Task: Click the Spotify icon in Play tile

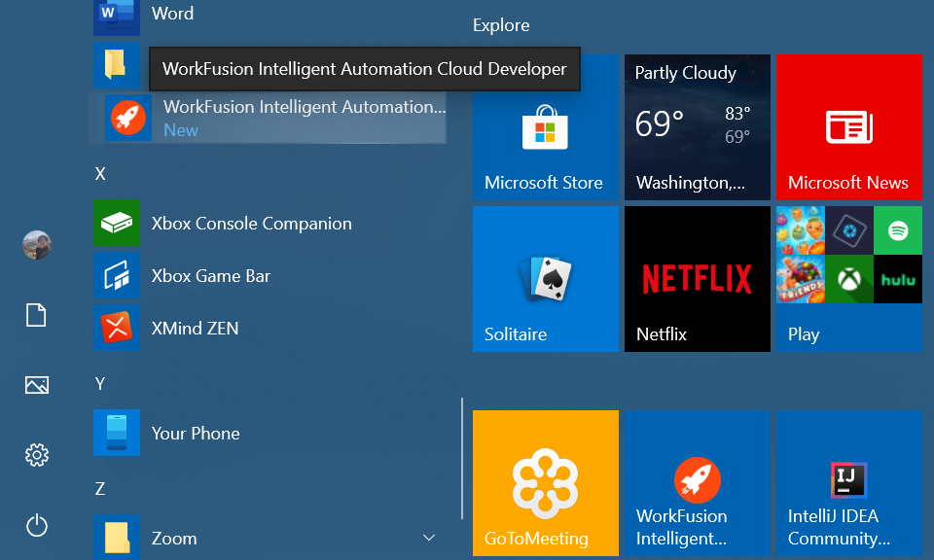Action: coord(898,230)
